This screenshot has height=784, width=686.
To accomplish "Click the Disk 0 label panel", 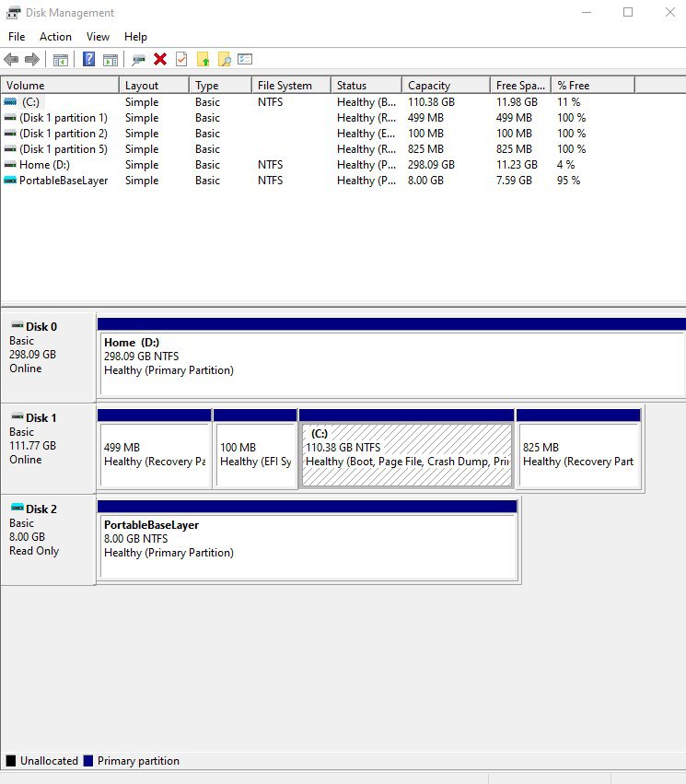I will 48,357.
